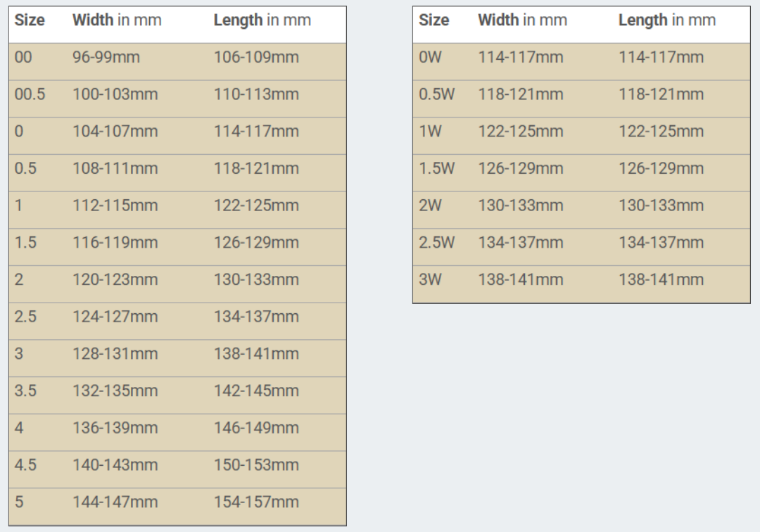This screenshot has height=532, width=760.
Task: Click the 100-103mm width cell
Action: pos(115,94)
